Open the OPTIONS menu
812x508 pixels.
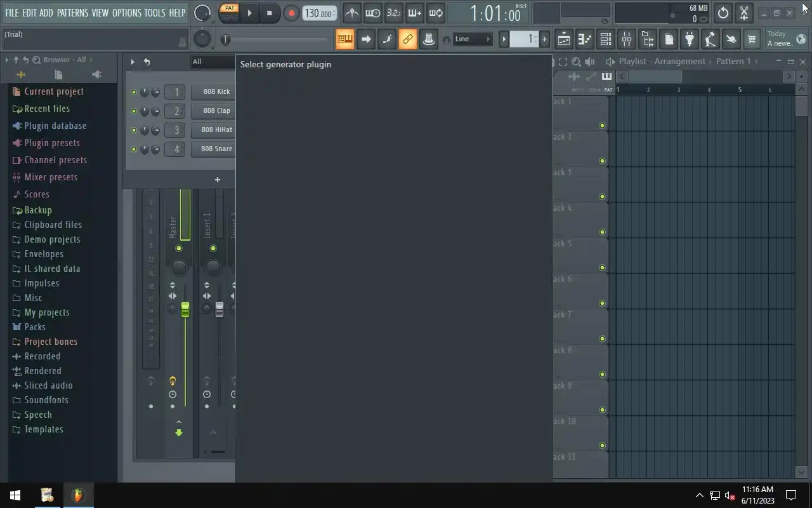click(x=127, y=13)
